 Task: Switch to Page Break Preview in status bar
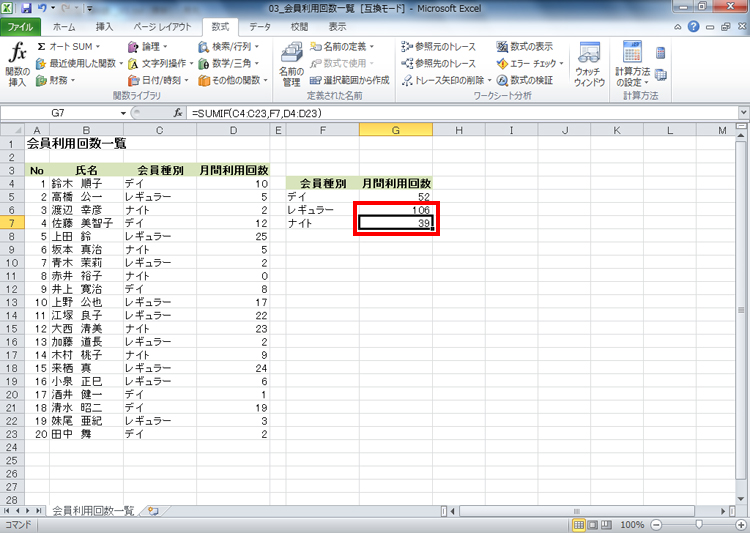606,525
